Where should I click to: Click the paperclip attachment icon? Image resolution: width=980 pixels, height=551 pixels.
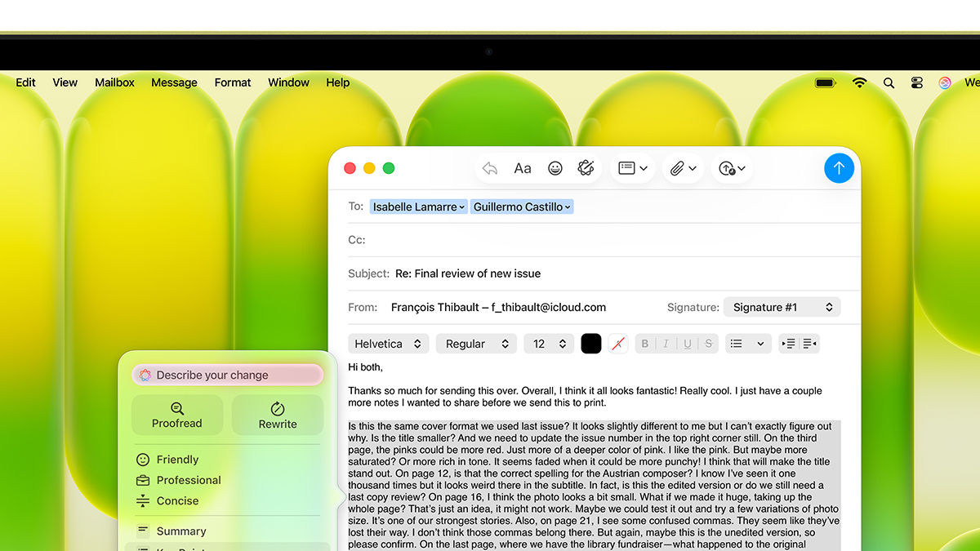[x=677, y=168]
